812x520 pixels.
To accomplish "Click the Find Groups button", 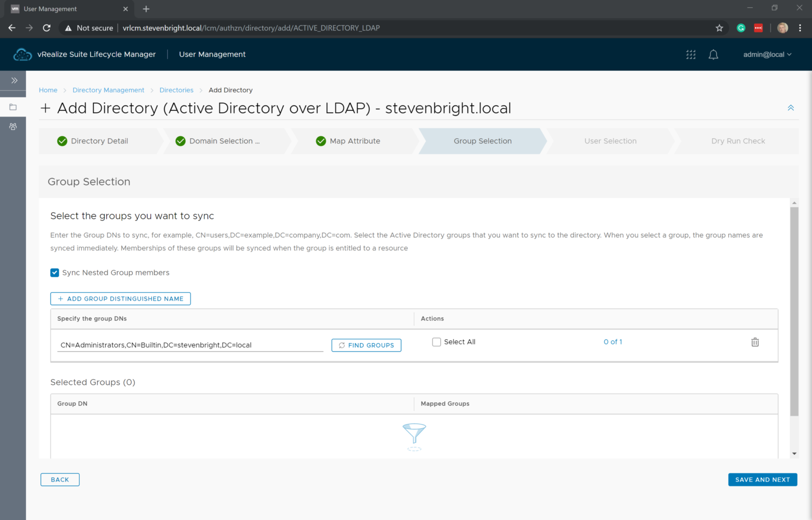I will [366, 345].
